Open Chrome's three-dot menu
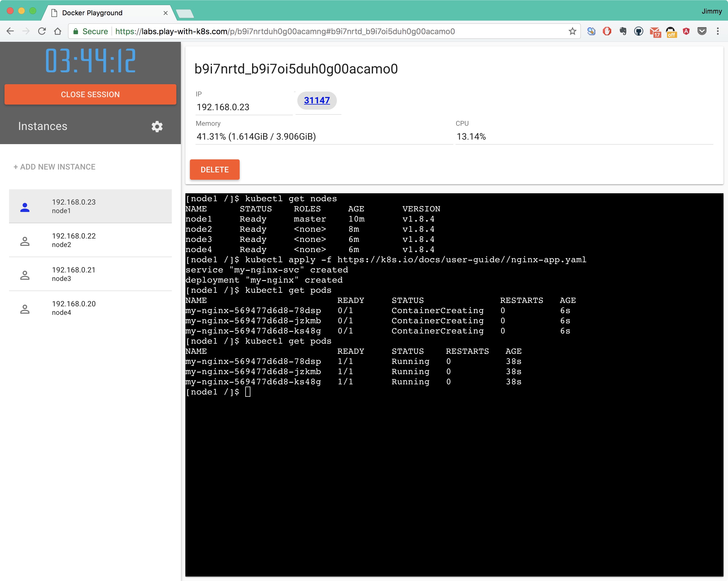 (x=718, y=31)
